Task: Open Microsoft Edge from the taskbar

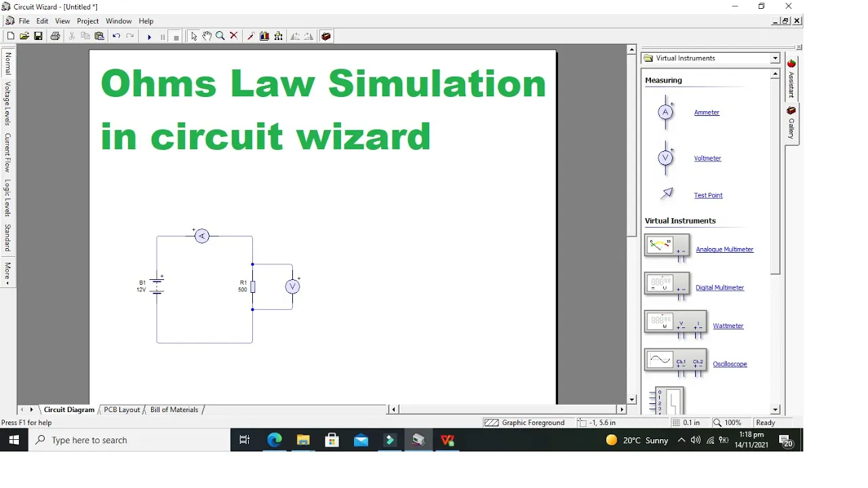Action: pyautogui.click(x=274, y=441)
